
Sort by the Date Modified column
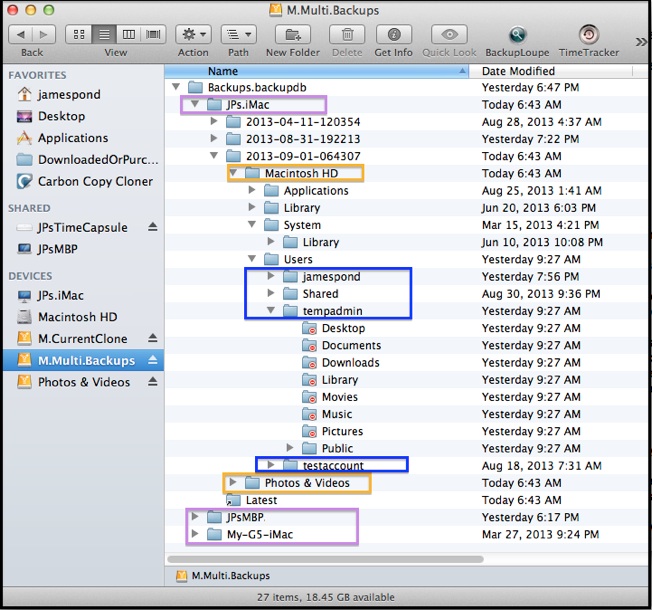click(560, 71)
